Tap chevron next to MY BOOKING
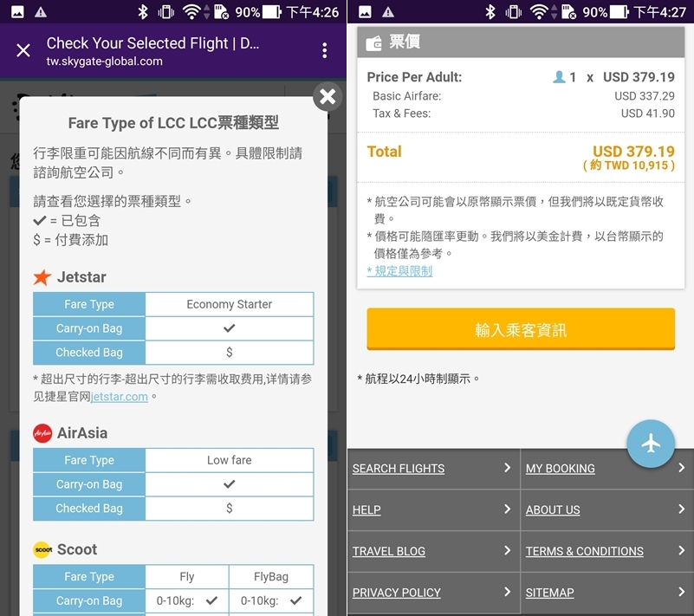 click(682, 468)
